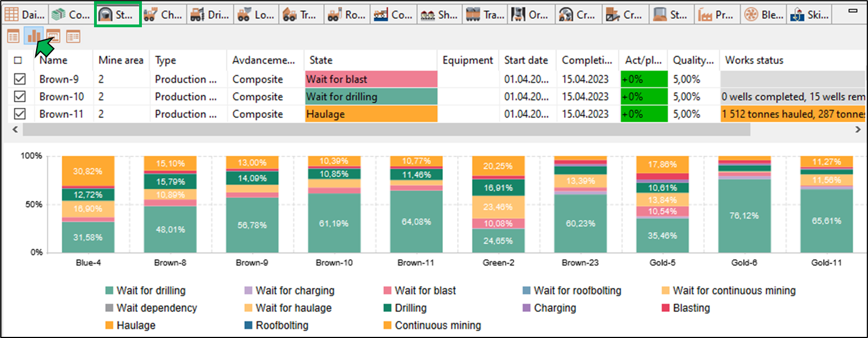Minimize the panel with the top-right icon

[x=853, y=11]
